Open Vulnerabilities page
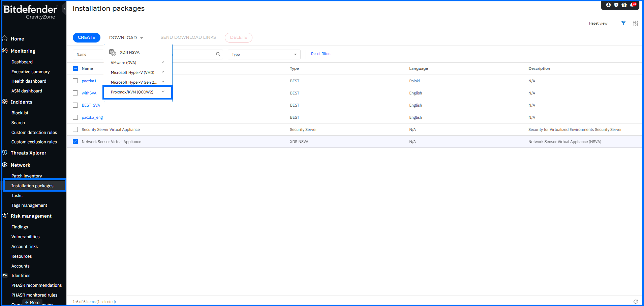The height and width of the screenshot is (306, 644). point(25,237)
